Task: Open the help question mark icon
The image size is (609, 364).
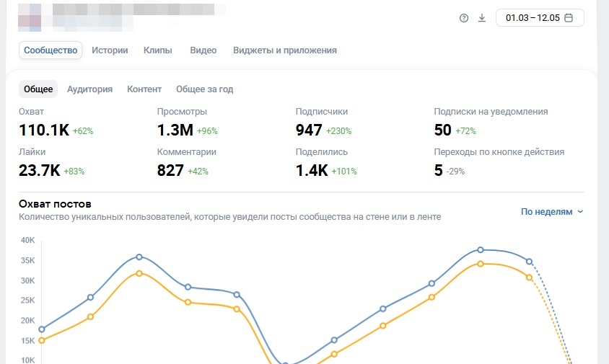Action: click(464, 18)
